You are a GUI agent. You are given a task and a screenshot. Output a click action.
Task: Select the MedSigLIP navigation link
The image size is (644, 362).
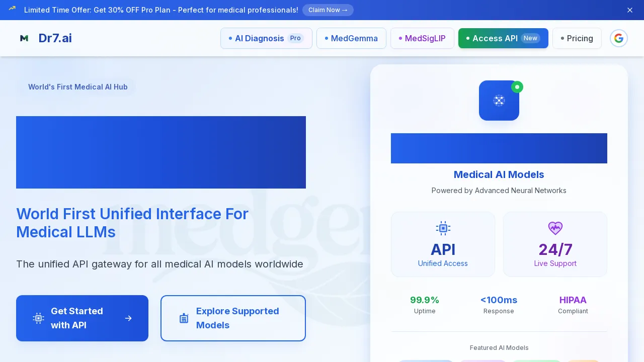[x=422, y=38]
